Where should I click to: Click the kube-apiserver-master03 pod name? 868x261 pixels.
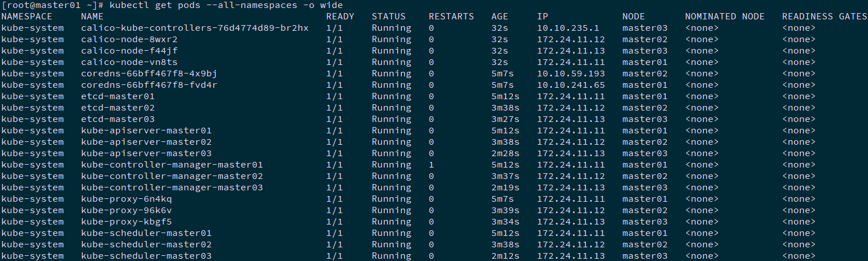click(x=146, y=153)
